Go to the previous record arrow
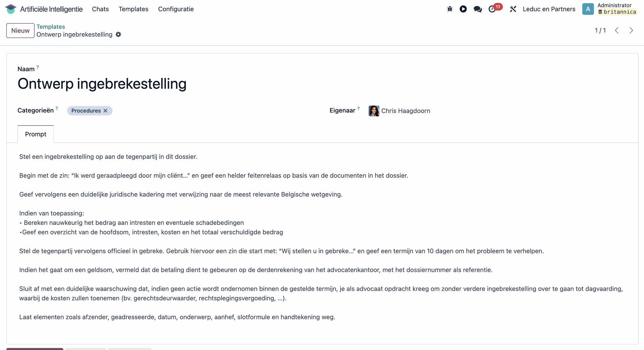 pyautogui.click(x=616, y=31)
